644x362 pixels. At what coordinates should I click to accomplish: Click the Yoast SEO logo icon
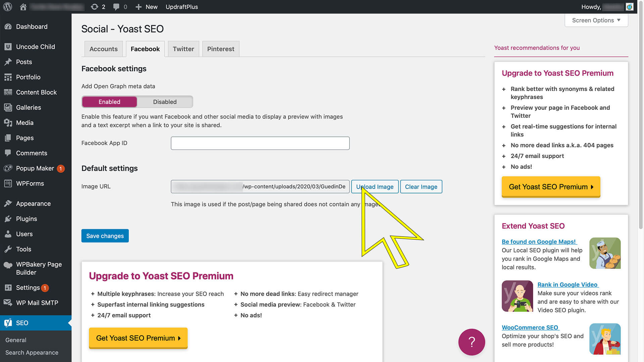point(8,323)
